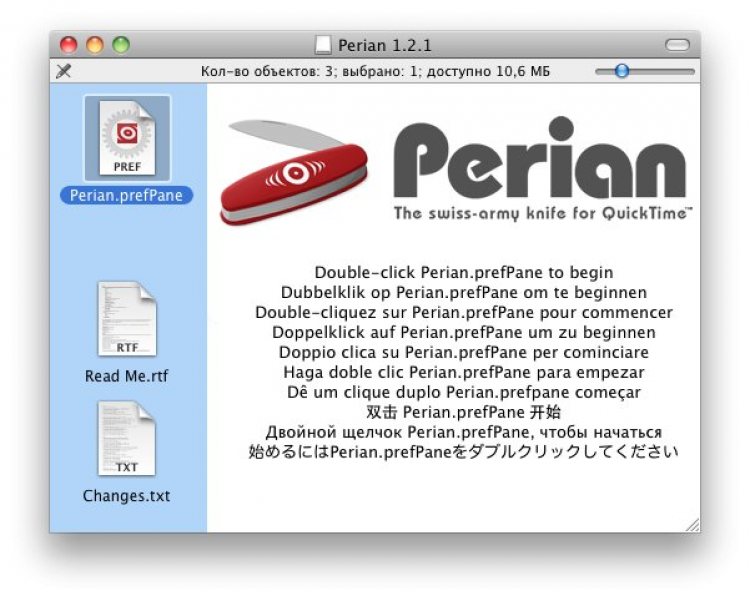
Task: Click the Read Me.rtf file name
Action: (x=126, y=376)
